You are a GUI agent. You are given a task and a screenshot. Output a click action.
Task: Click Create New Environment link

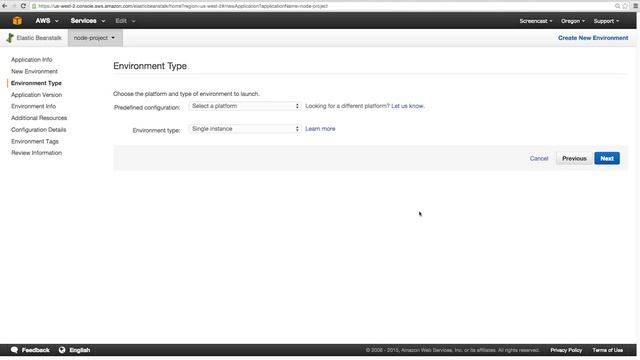coord(593,38)
